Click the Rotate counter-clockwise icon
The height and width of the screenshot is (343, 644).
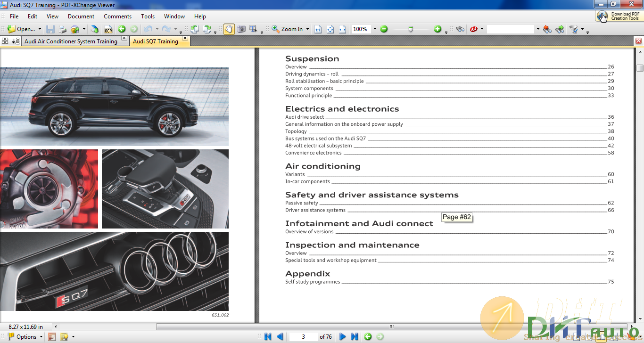(x=195, y=29)
